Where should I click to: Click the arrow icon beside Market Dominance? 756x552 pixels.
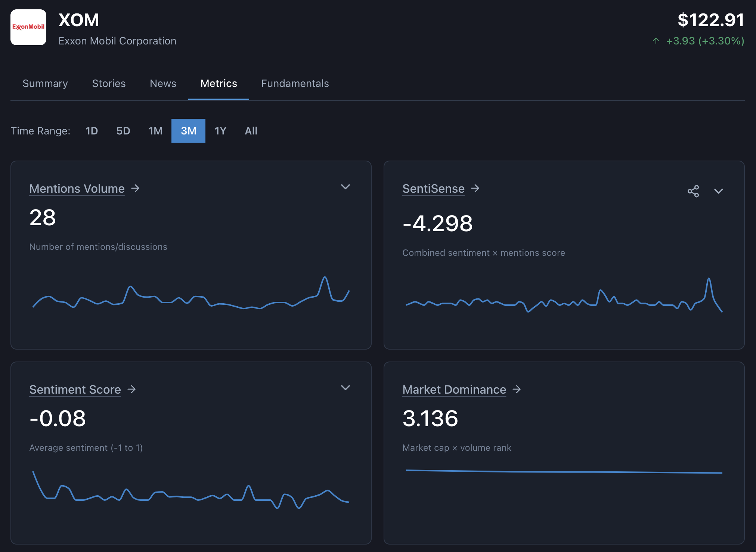coord(517,390)
